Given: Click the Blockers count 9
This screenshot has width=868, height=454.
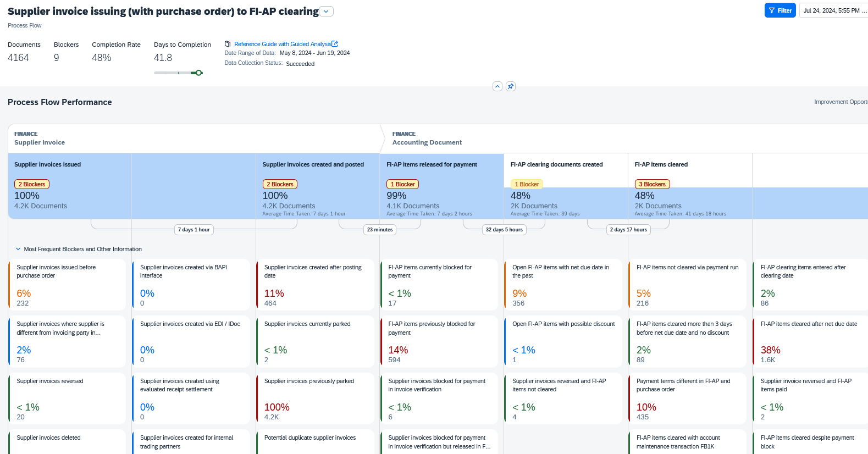Looking at the screenshot, I should (56, 58).
